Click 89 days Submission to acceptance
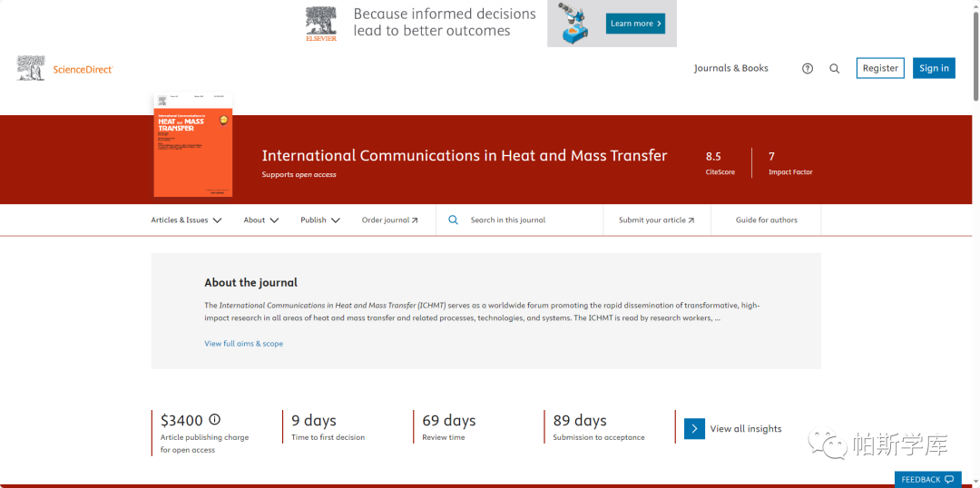The width and height of the screenshot is (980, 488). (x=599, y=427)
